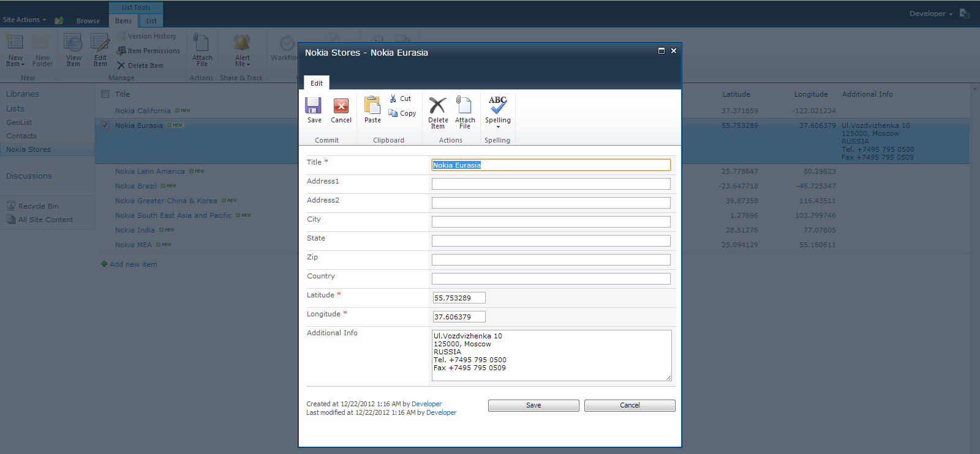Click the Edit Item ribbon icon
Viewport: 980px width, 454px height.
[100, 51]
